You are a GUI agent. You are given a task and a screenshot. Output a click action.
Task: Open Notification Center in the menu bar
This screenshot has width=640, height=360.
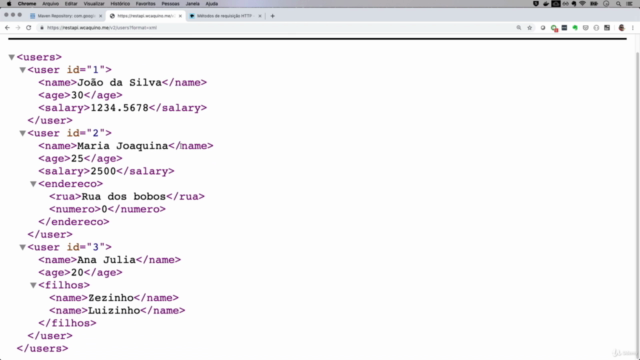coord(629,4)
